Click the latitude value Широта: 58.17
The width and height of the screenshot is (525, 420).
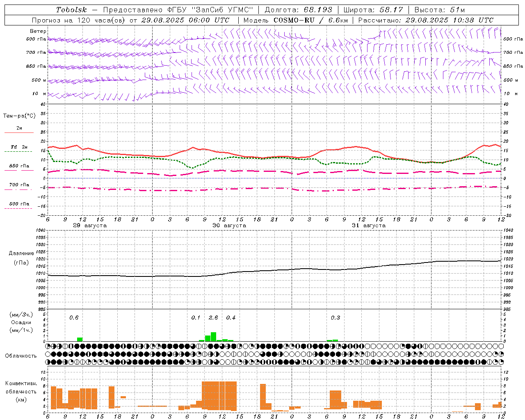pyautogui.click(x=373, y=10)
